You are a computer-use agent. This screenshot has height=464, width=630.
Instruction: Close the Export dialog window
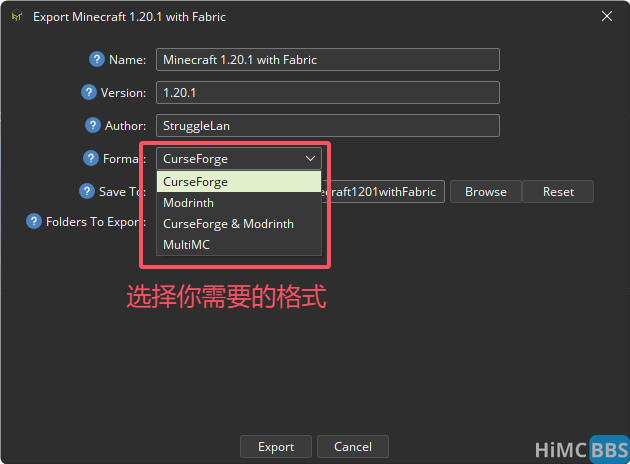[x=605, y=16]
